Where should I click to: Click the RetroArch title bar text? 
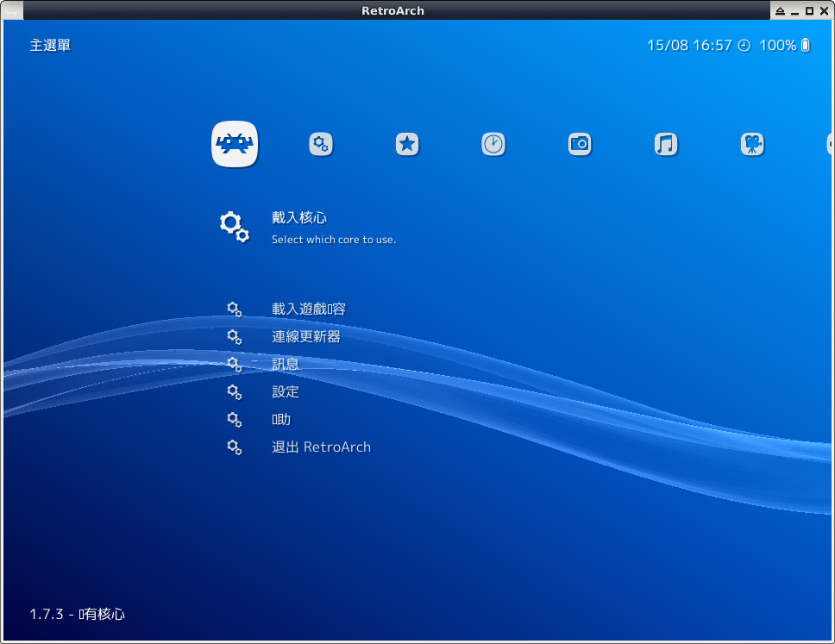pyautogui.click(x=393, y=10)
